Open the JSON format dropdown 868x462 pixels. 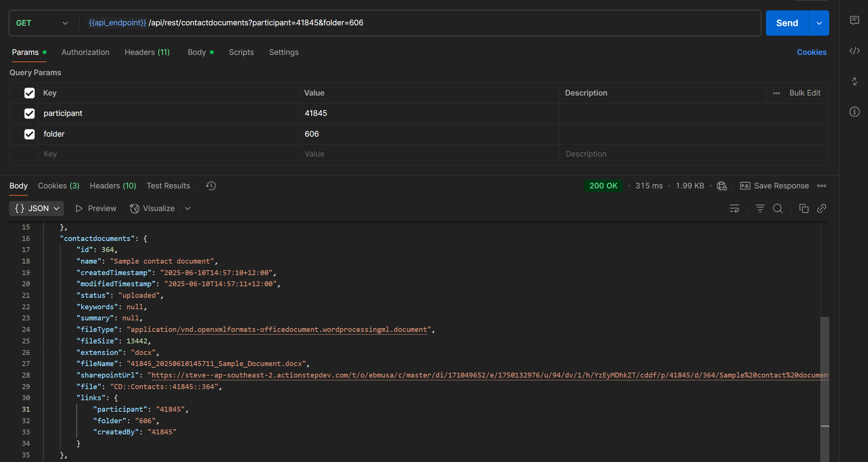click(37, 208)
